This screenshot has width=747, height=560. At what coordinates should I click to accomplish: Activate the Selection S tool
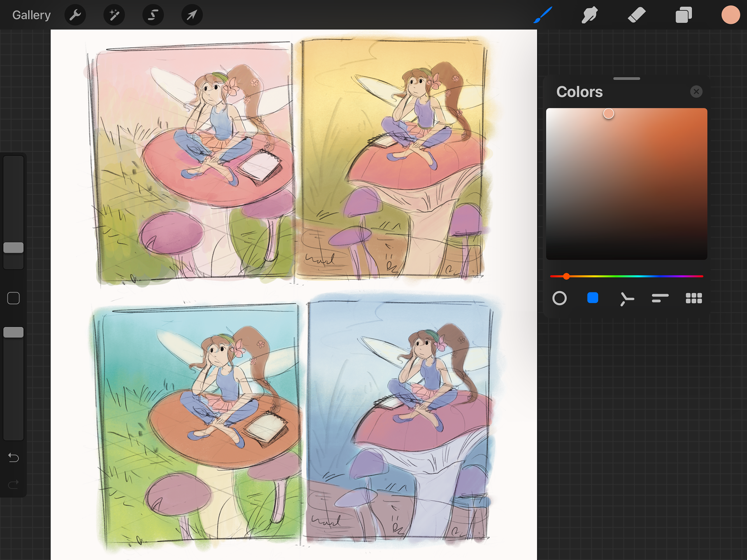pos(153,15)
